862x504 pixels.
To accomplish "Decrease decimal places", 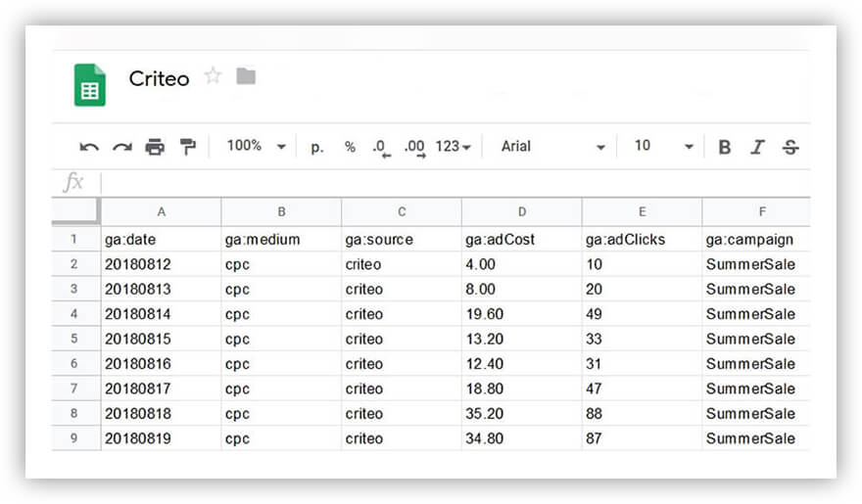I will point(381,148).
